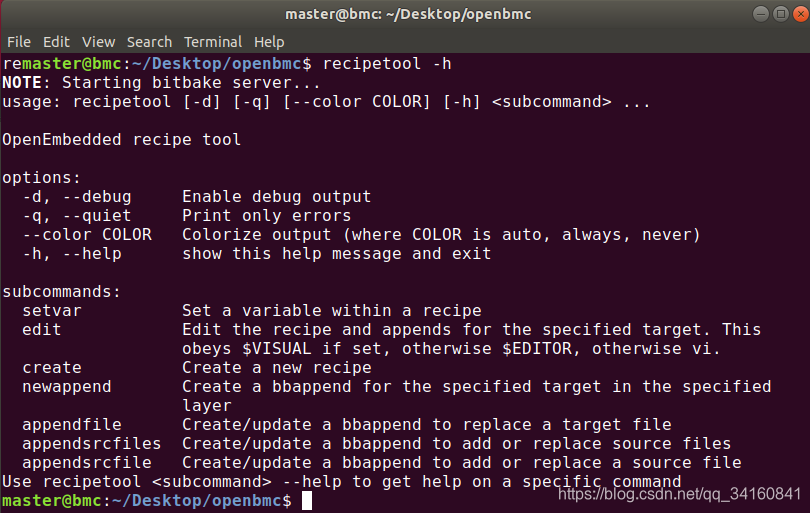
Task: Click the typed 'recipetool -h' command text
Action: click(387, 64)
